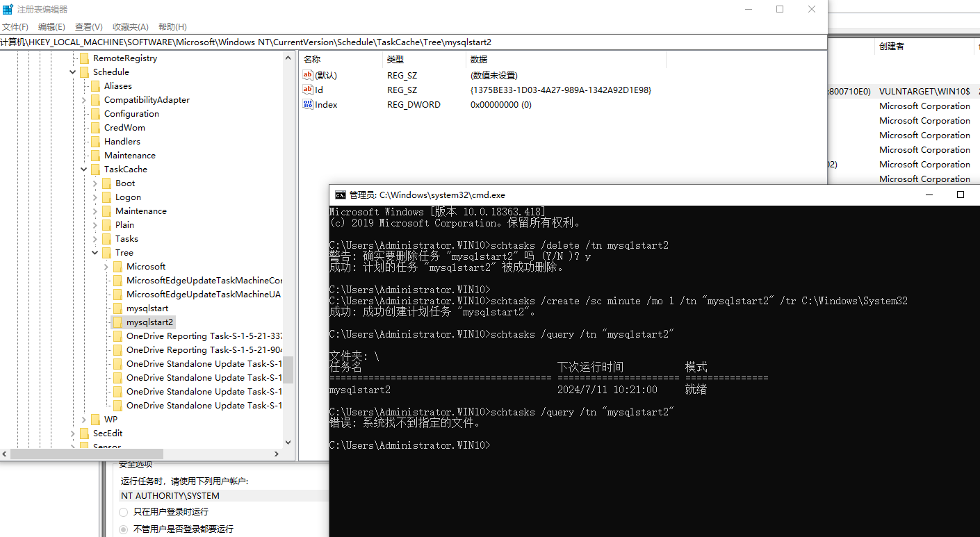Expand the Boot node under TaskCache
This screenshot has height=537, width=980.
(x=94, y=183)
